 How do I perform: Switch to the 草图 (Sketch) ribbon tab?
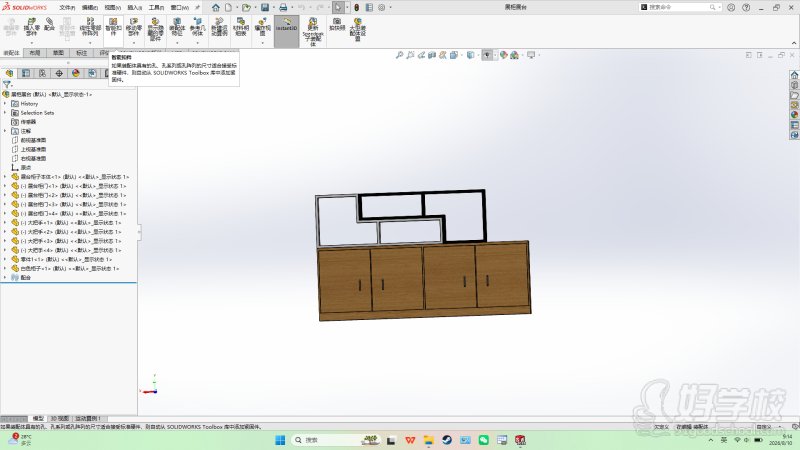(58, 53)
